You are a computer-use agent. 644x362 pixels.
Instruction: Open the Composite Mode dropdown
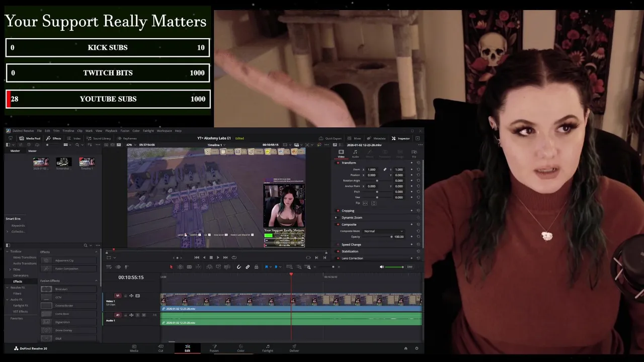(383, 231)
